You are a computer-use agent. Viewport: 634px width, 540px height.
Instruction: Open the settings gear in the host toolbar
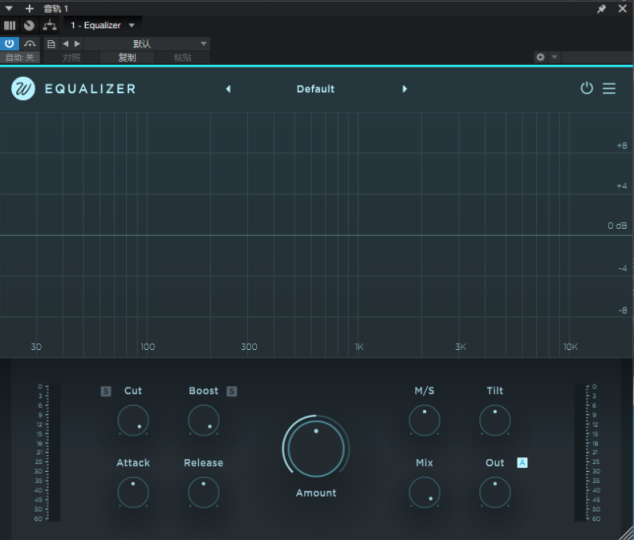pyautogui.click(x=541, y=58)
